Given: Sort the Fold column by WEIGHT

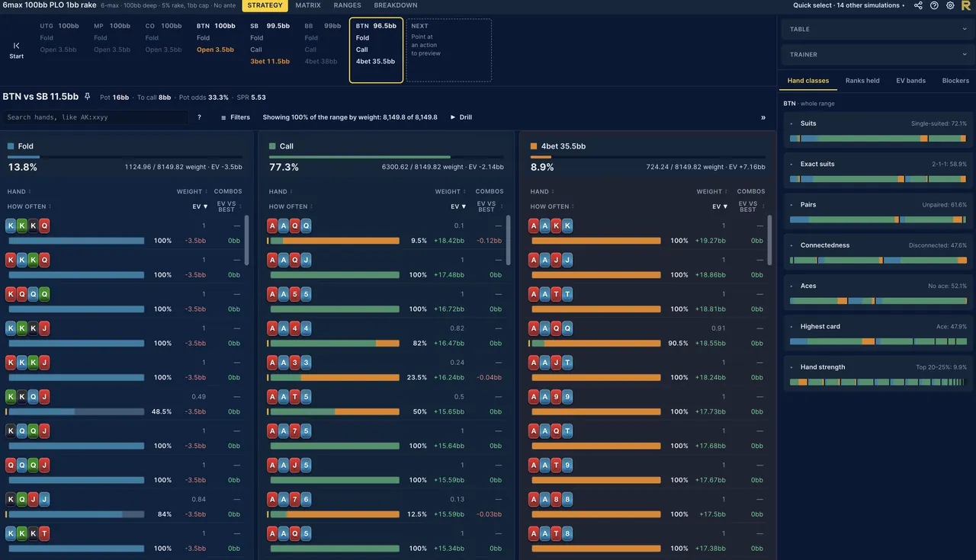Looking at the screenshot, I should pos(191,191).
